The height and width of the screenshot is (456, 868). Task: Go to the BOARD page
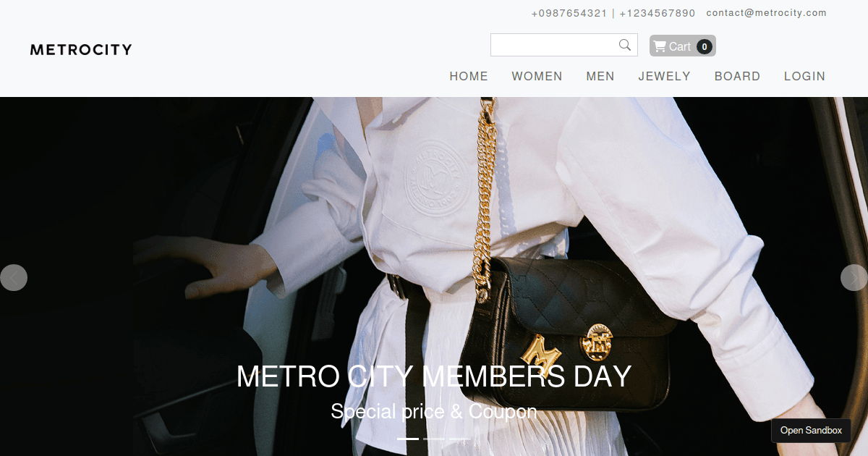(737, 76)
